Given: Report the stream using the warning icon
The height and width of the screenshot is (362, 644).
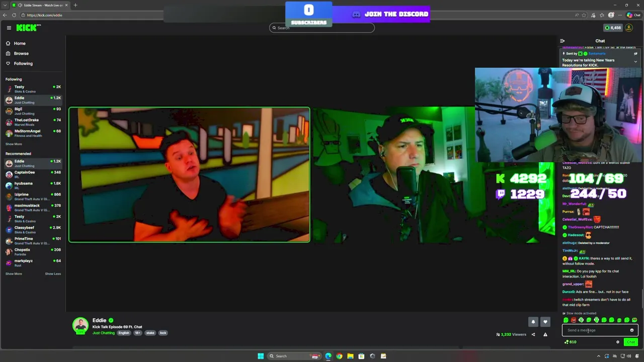Looking at the screenshot, I should click(545, 334).
